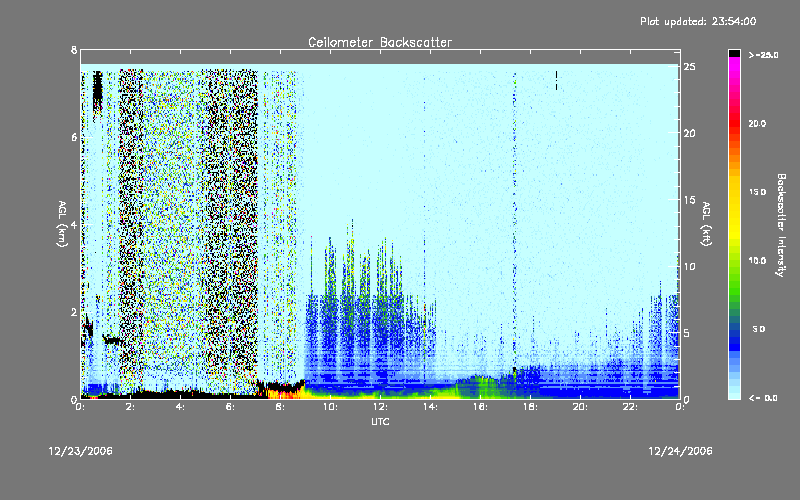Click the '22:' hour tick on the UTC axis
Image resolution: width=800 pixels, height=500 pixels.
click(631, 407)
